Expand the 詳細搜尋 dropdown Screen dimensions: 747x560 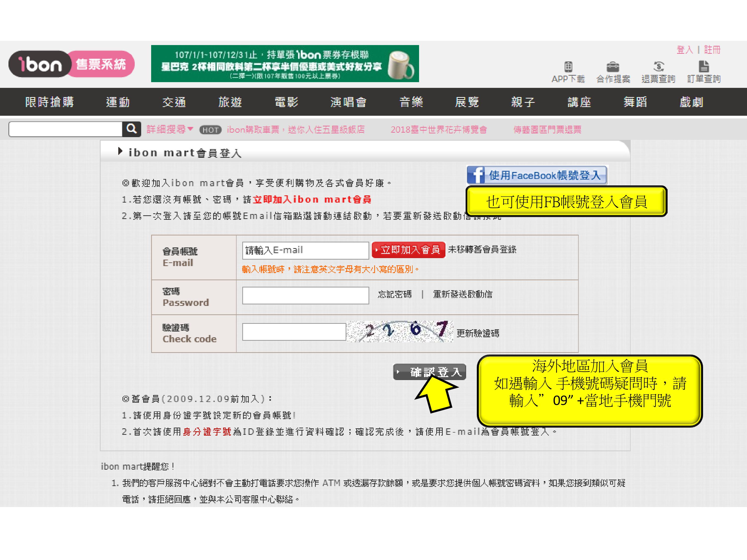[170, 129]
